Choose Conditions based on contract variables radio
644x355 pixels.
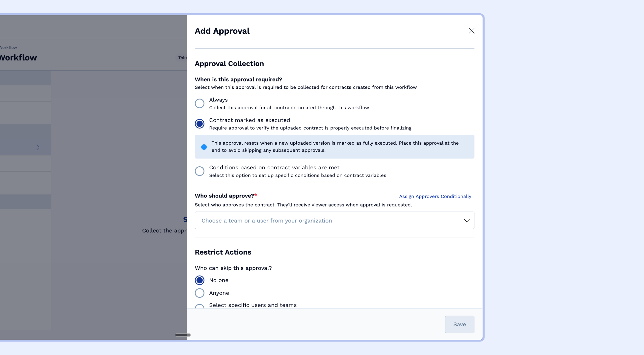[199, 171]
